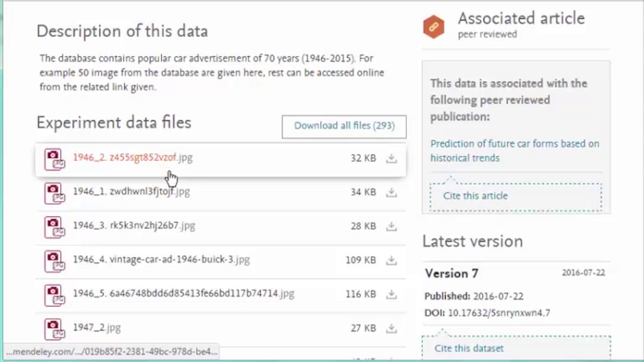Open file 1946_1. zwdhwnl3fjtojf.jpg
Image resolution: width=644 pixels, height=362 pixels.
coord(131,192)
